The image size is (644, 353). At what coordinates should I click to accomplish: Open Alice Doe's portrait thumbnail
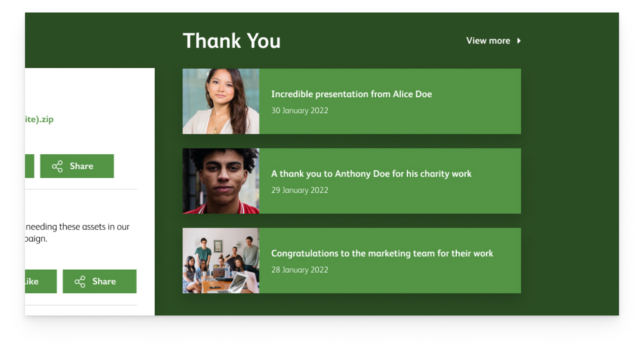[x=221, y=102]
